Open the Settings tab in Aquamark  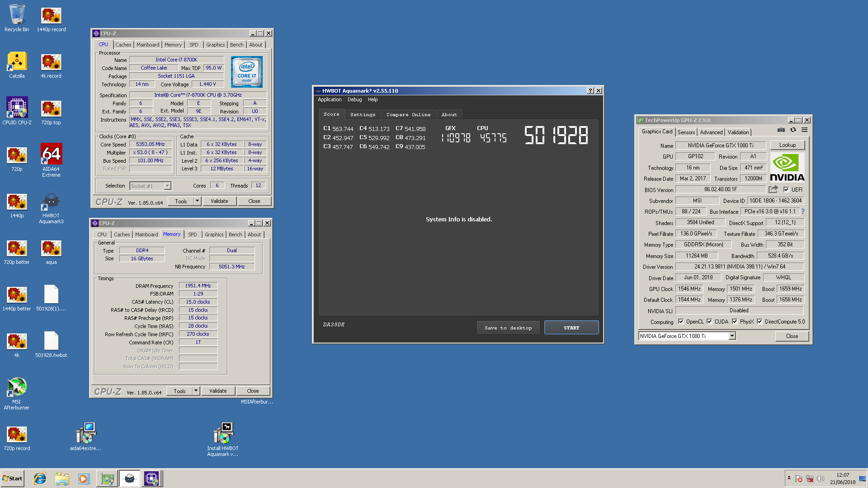point(363,114)
